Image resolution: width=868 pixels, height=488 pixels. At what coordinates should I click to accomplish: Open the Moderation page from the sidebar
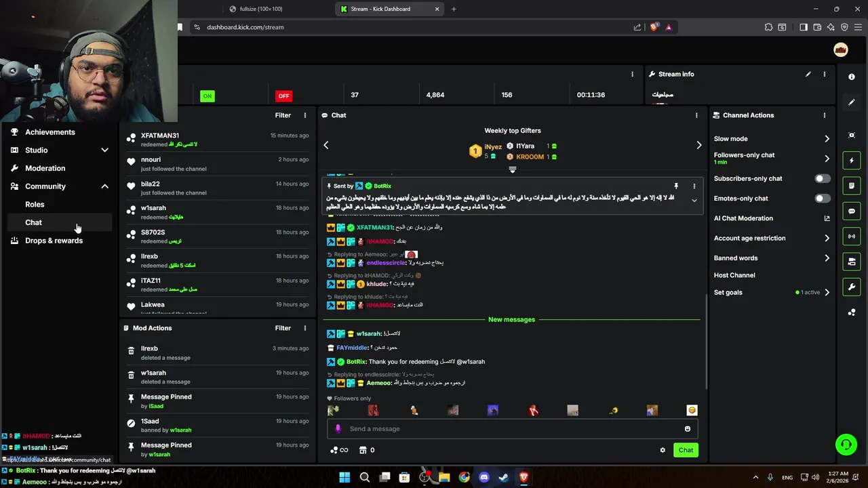tap(60, 168)
